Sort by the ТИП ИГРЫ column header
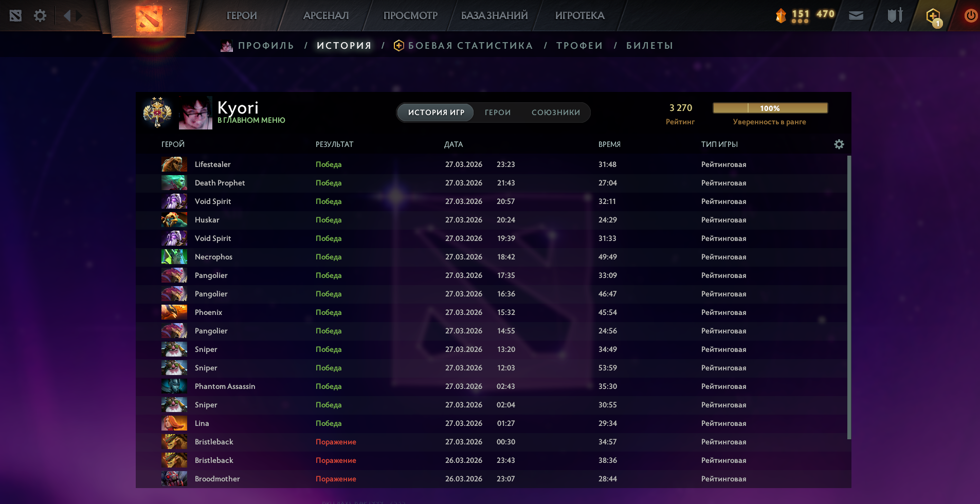The image size is (980, 504). pyautogui.click(x=719, y=144)
